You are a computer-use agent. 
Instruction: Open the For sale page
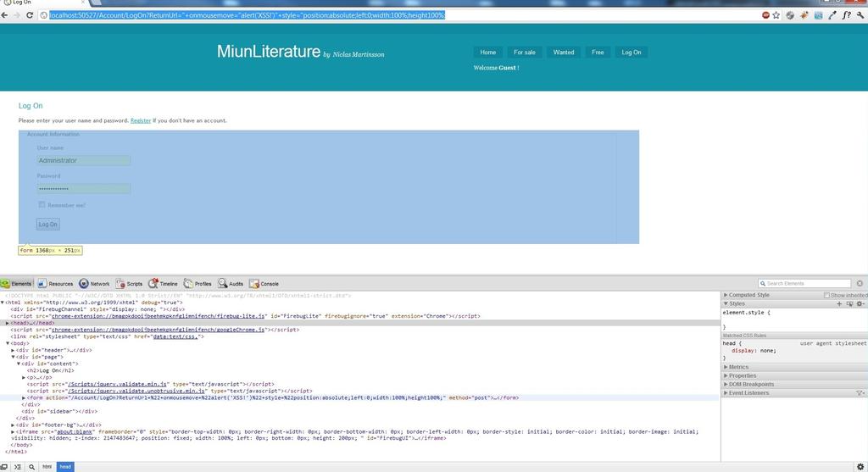(524, 52)
